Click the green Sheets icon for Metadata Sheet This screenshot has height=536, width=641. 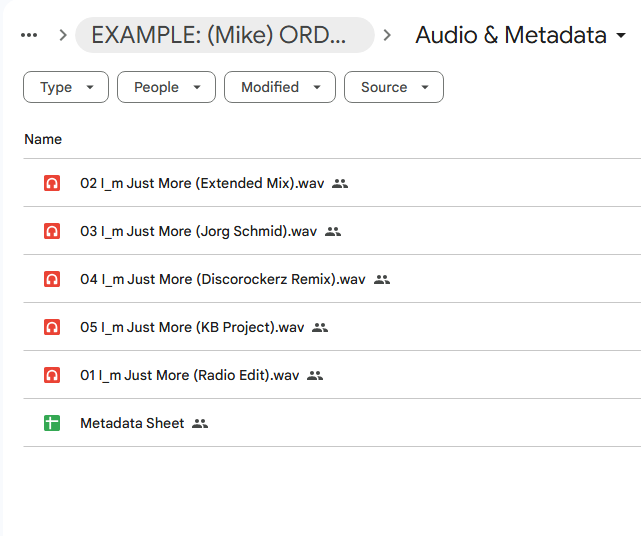click(52, 423)
